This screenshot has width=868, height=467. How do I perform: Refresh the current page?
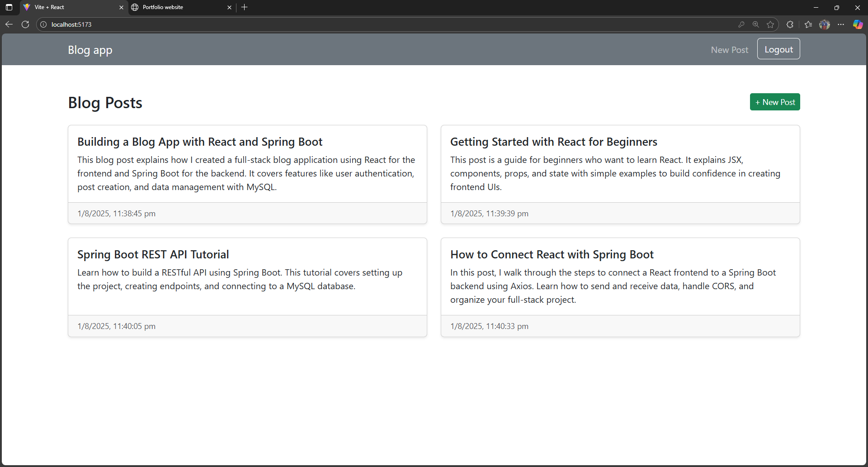[25, 24]
